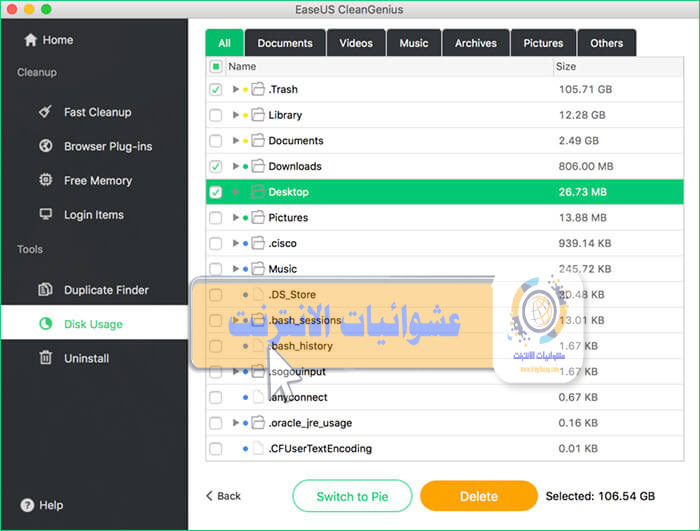This screenshot has height=531, width=700.
Task: Click the Downloads folder icon
Action: [258, 166]
